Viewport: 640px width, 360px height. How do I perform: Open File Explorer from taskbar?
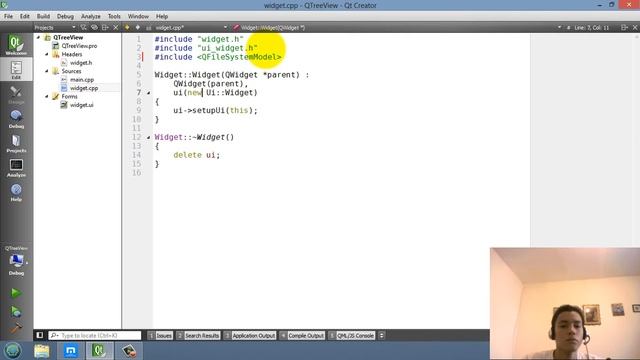coord(42,351)
